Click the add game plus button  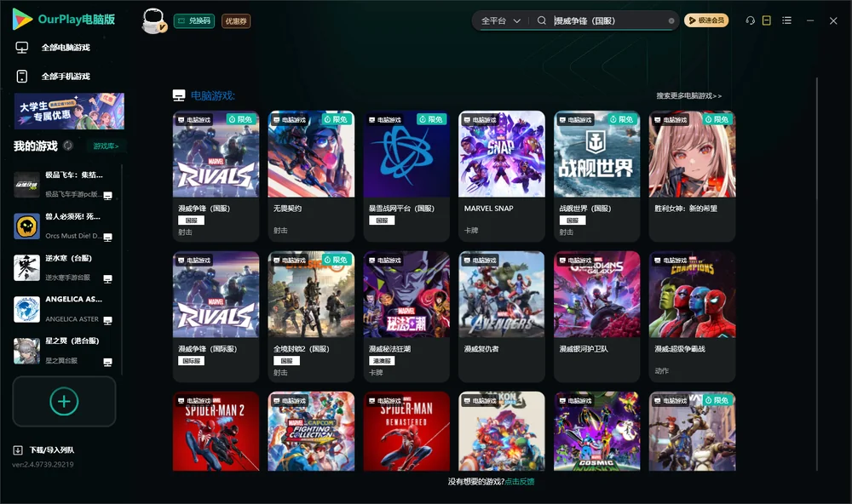(64, 401)
